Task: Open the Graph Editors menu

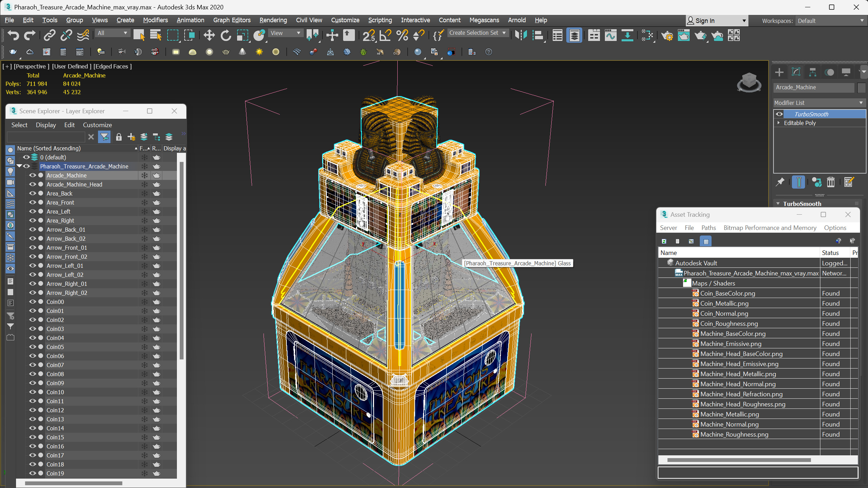Action: 232,20
